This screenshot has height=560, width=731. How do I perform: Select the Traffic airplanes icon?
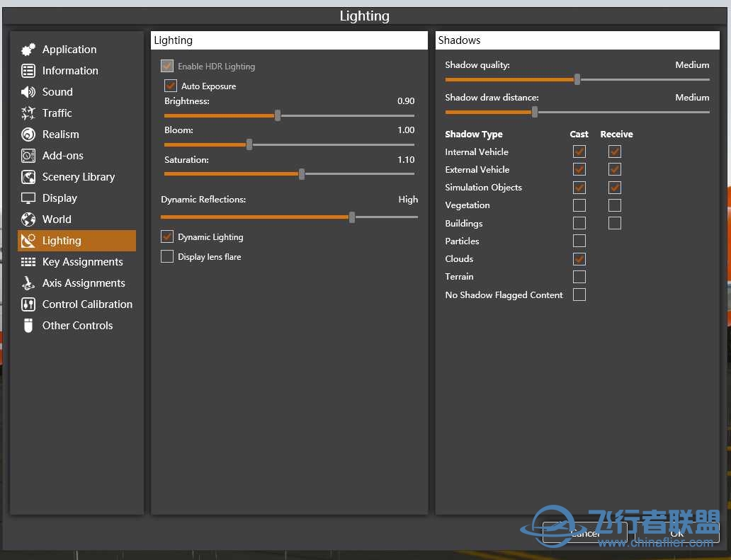coord(28,113)
